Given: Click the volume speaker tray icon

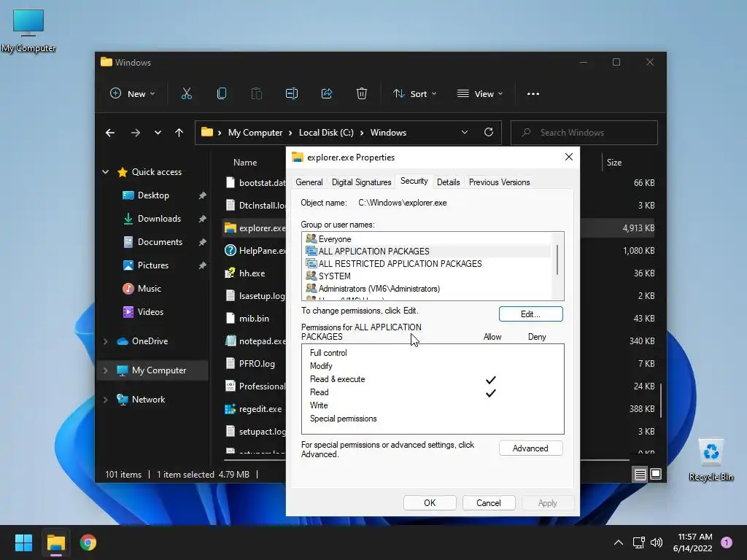Looking at the screenshot, I should [657, 542].
